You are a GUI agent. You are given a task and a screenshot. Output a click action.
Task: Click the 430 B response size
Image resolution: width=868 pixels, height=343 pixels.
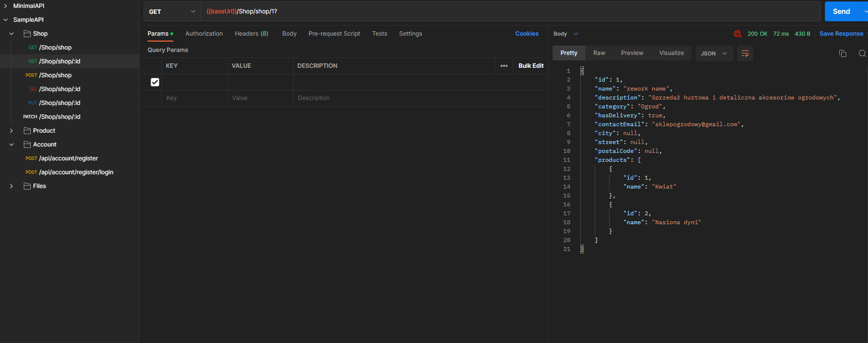803,34
